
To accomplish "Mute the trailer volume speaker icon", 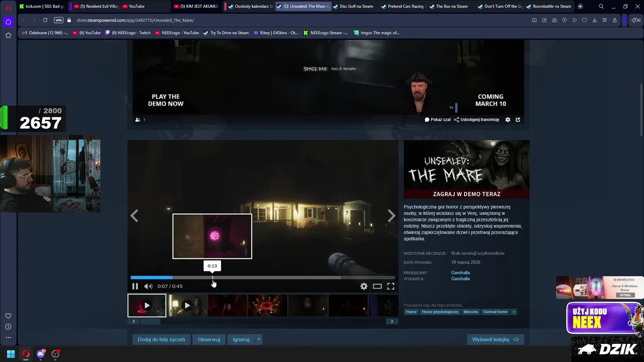I will (x=148, y=286).
